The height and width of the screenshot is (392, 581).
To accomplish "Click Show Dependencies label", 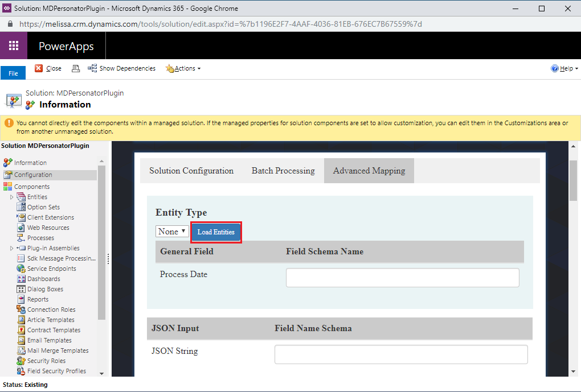I will pyautogui.click(x=128, y=68).
